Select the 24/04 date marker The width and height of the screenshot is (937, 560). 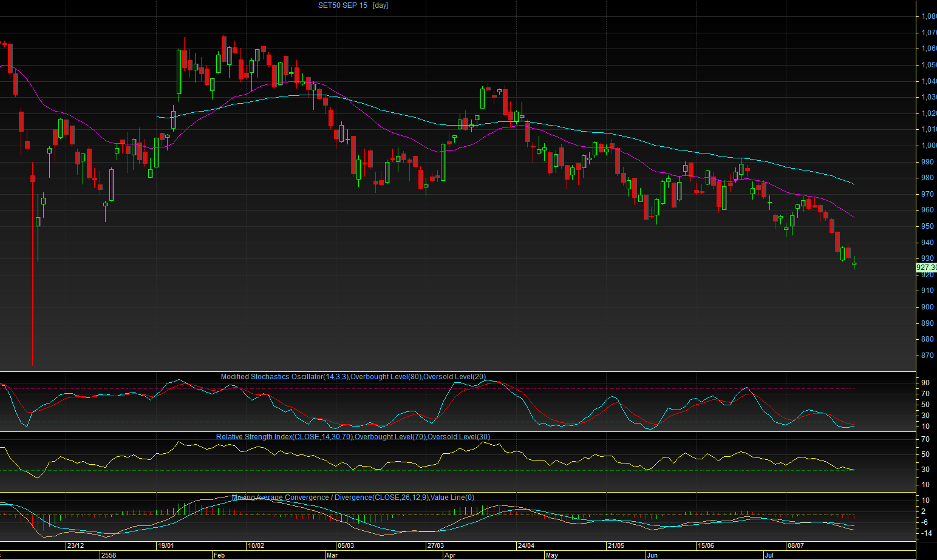click(x=526, y=545)
